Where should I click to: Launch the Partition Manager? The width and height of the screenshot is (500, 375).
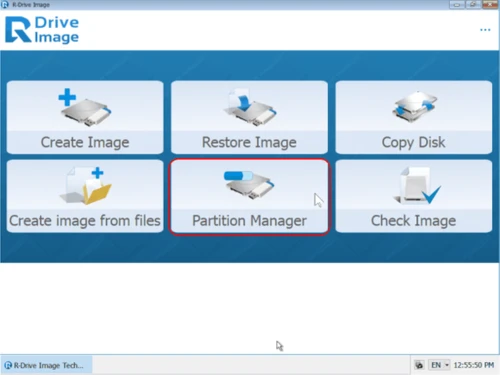coord(249,197)
